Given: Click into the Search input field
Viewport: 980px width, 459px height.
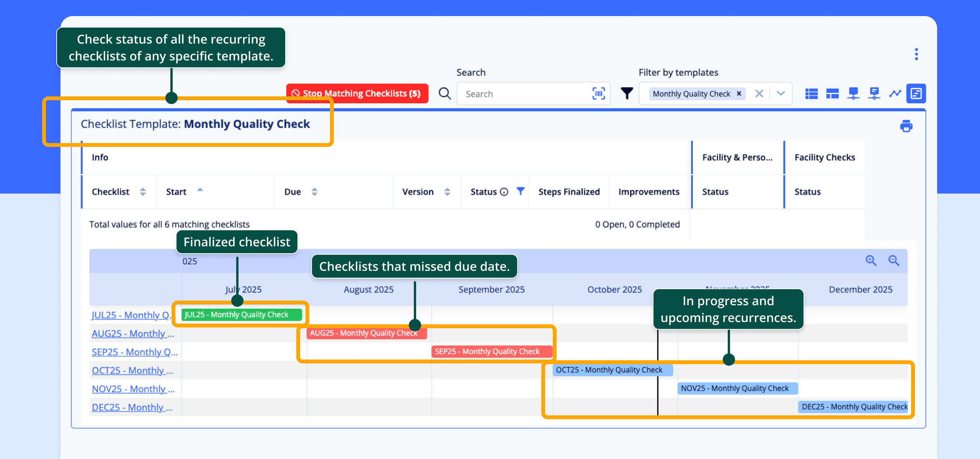Looking at the screenshot, I should click(x=524, y=94).
